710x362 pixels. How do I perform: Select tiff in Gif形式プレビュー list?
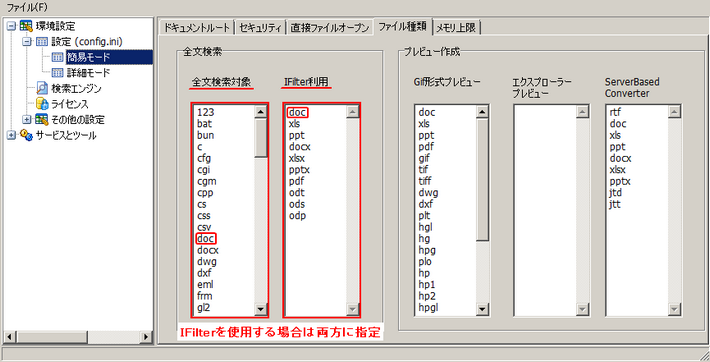[x=425, y=181]
